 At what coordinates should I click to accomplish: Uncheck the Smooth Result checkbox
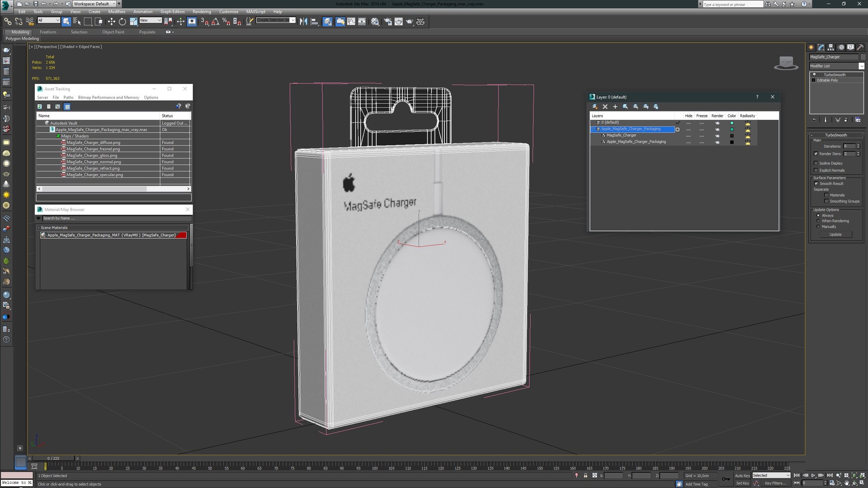pos(816,183)
